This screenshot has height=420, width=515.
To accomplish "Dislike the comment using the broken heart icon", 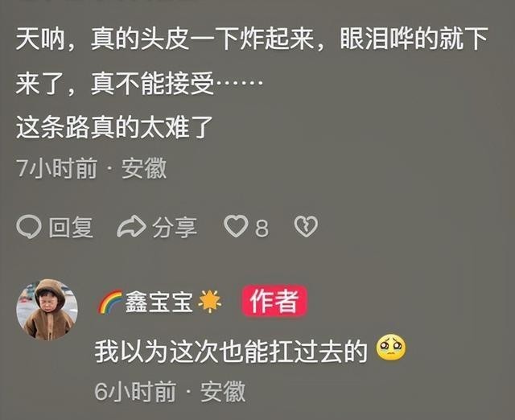I will click(x=306, y=226).
